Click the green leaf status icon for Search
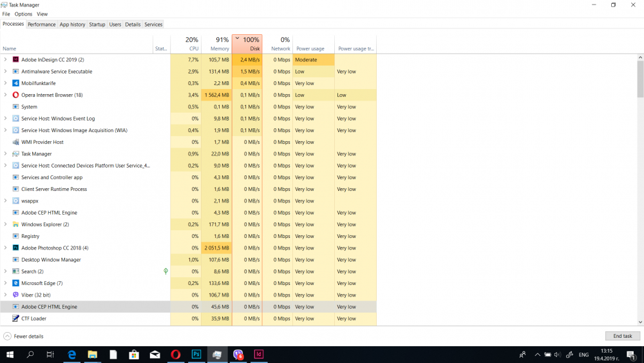Image resolution: width=644 pixels, height=363 pixels. tap(166, 271)
